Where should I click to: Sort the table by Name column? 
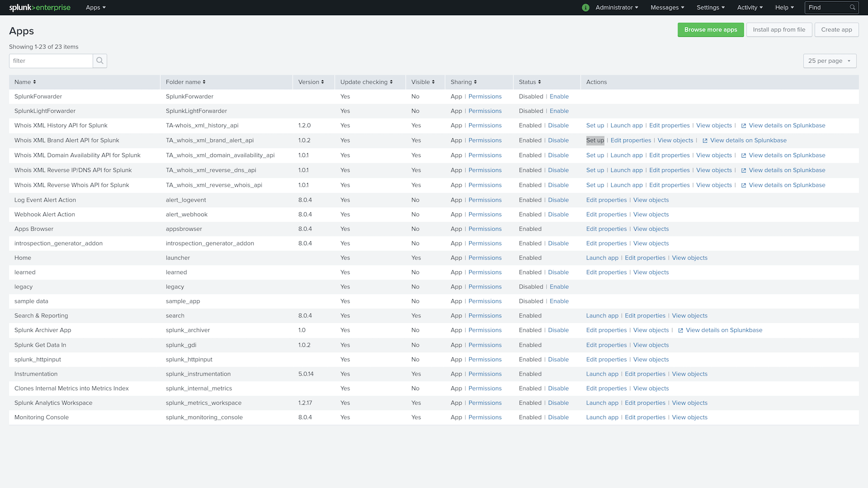[x=25, y=82]
